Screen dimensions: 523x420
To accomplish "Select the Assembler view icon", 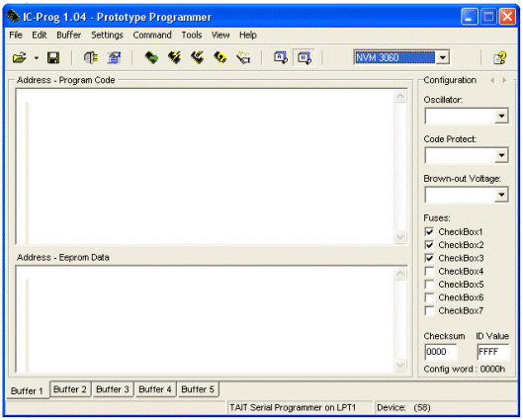I will [x=280, y=57].
